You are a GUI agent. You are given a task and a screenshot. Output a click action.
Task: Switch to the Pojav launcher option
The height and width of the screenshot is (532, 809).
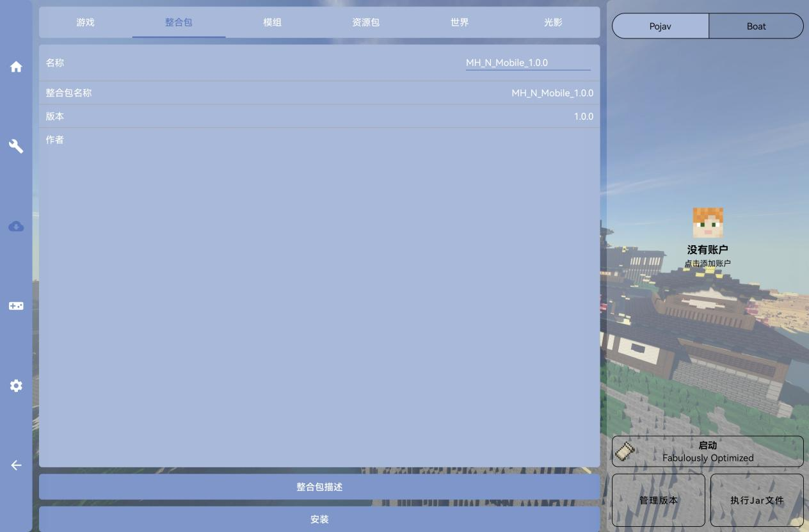[x=661, y=26]
